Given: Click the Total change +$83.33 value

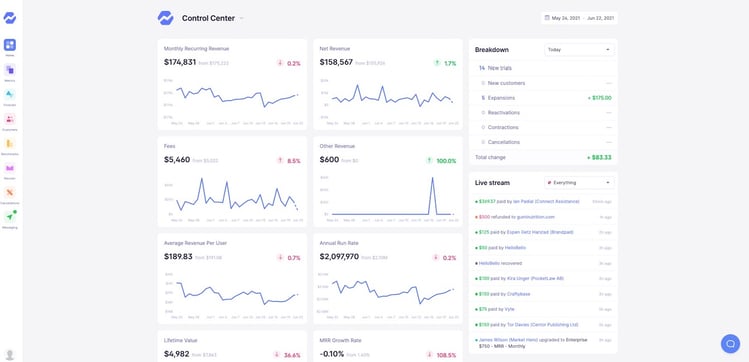Looking at the screenshot, I should 599,157.
